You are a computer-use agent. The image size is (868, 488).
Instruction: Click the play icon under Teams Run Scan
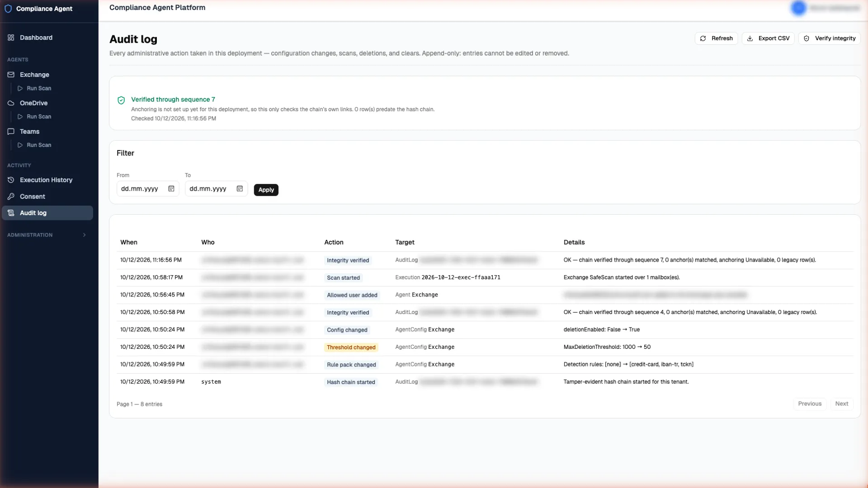[20, 145]
